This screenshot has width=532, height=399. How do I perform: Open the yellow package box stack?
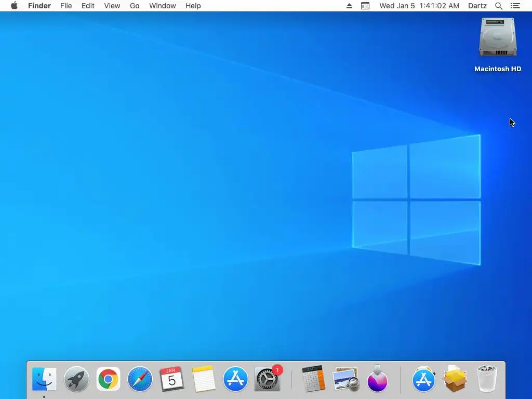pos(455,379)
